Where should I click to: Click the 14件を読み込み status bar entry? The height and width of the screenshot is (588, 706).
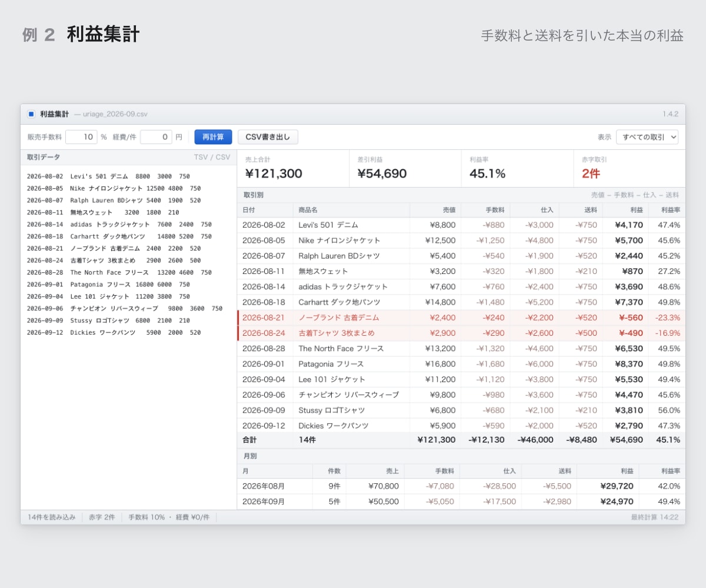[52, 517]
